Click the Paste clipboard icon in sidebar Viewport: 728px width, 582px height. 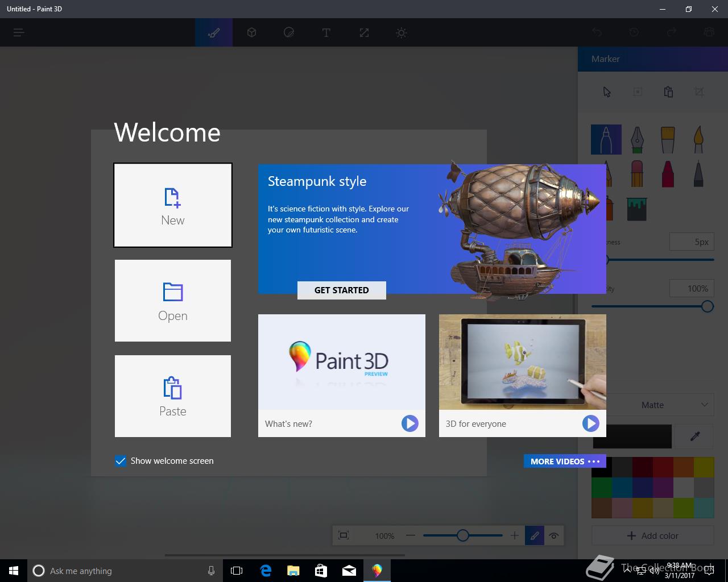tap(668, 92)
